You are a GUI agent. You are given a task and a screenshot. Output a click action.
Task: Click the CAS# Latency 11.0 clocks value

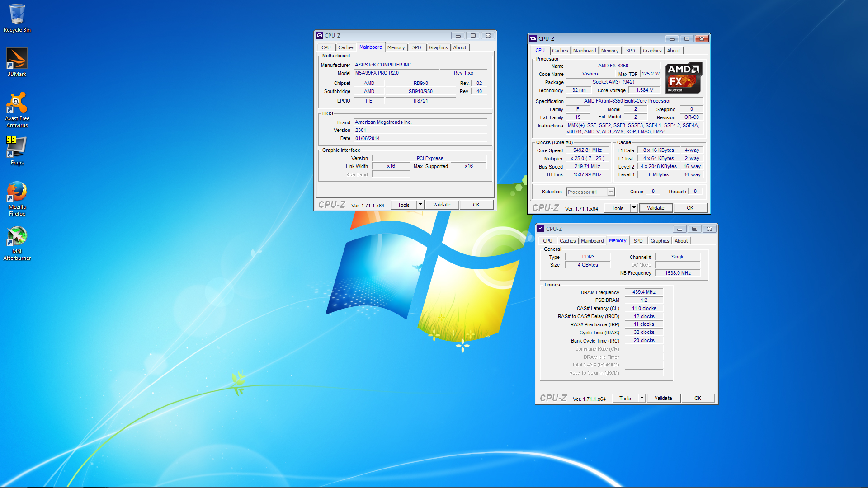tap(644, 308)
